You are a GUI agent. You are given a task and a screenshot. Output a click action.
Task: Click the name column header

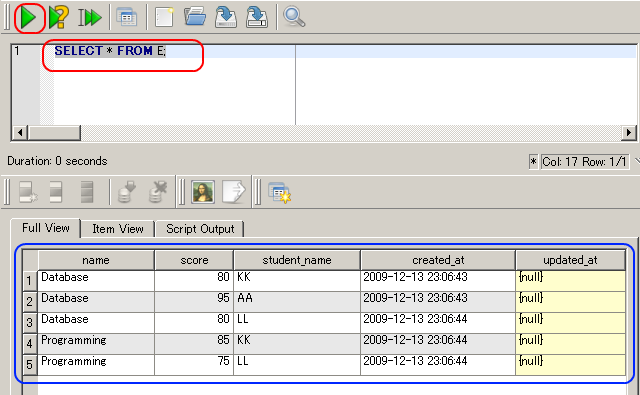point(96,260)
